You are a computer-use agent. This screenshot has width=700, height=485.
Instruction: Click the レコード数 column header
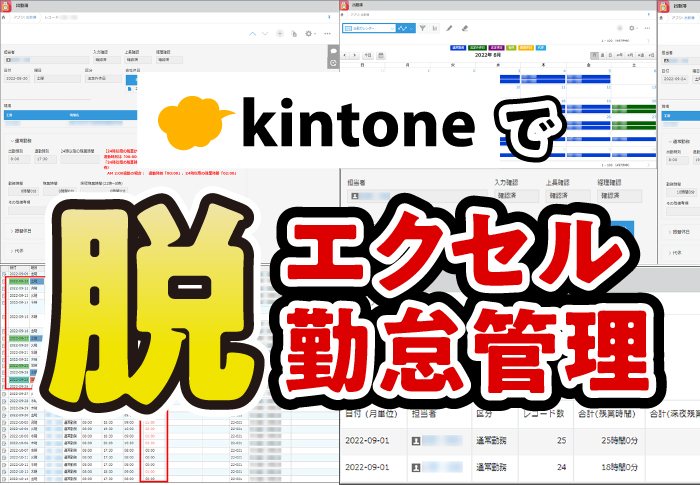click(x=543, y=414)
